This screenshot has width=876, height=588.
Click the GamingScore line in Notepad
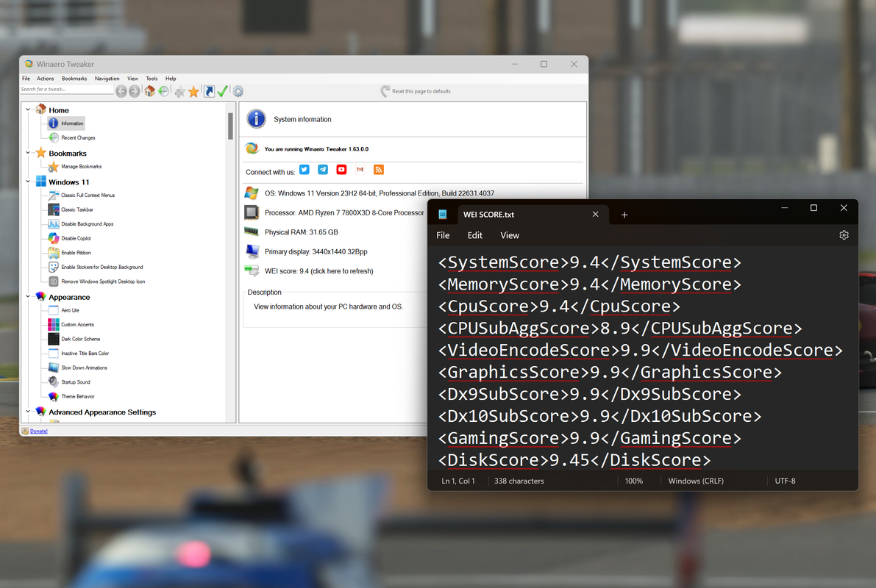click(589, 439)
